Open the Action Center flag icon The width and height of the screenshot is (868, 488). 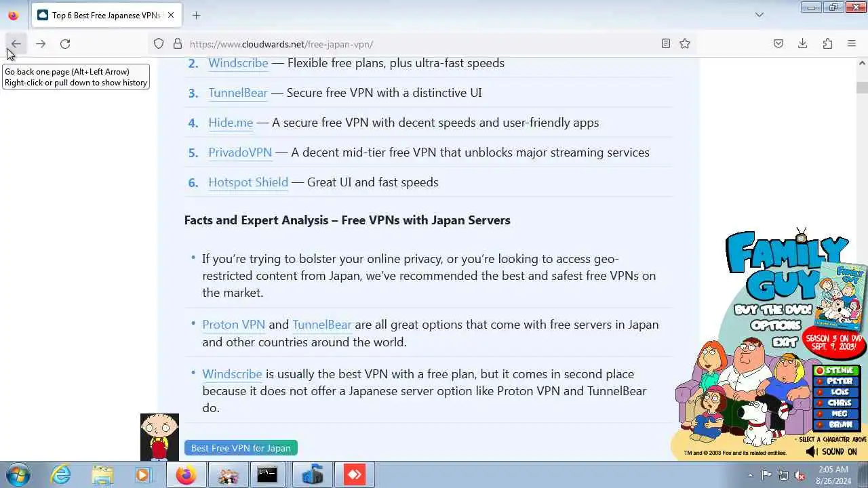click(766, 475)
